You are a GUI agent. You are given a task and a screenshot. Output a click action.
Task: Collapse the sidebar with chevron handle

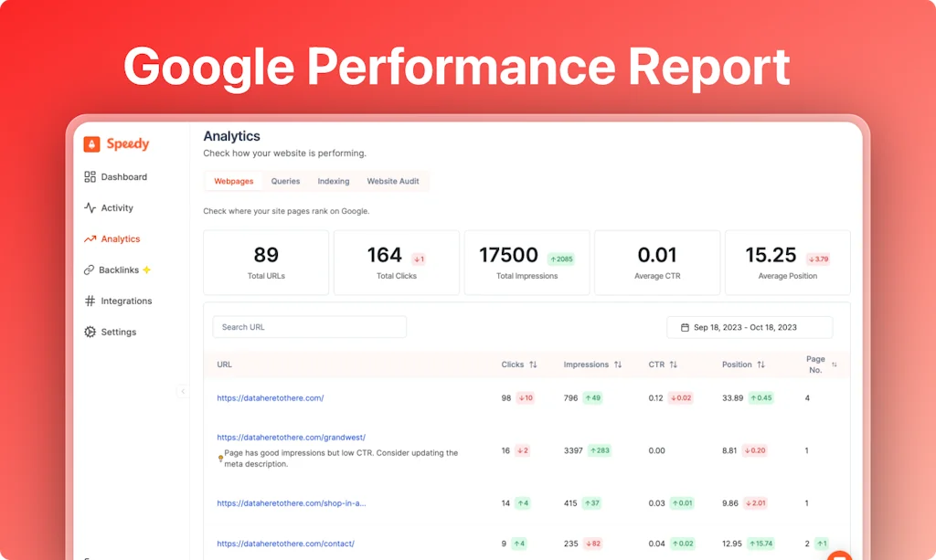(183, 391)
